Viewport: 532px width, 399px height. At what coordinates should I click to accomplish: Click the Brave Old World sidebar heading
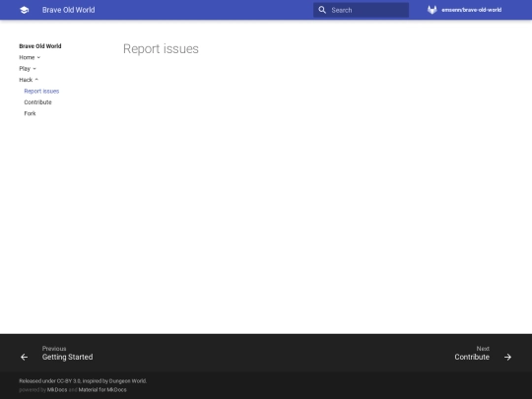point(40,46)
